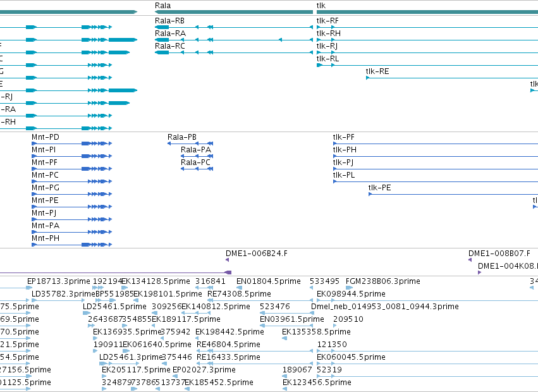
Task: Select EST EN01804.5prime
Action: tap(269, 281)
